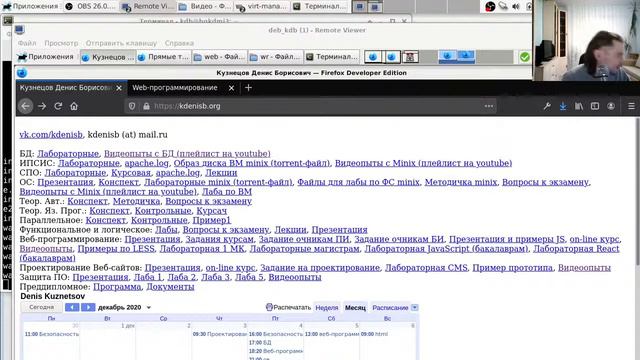Expand calendar view options dropdown arrow
The image size is (640, 360).
click(415, 307)
